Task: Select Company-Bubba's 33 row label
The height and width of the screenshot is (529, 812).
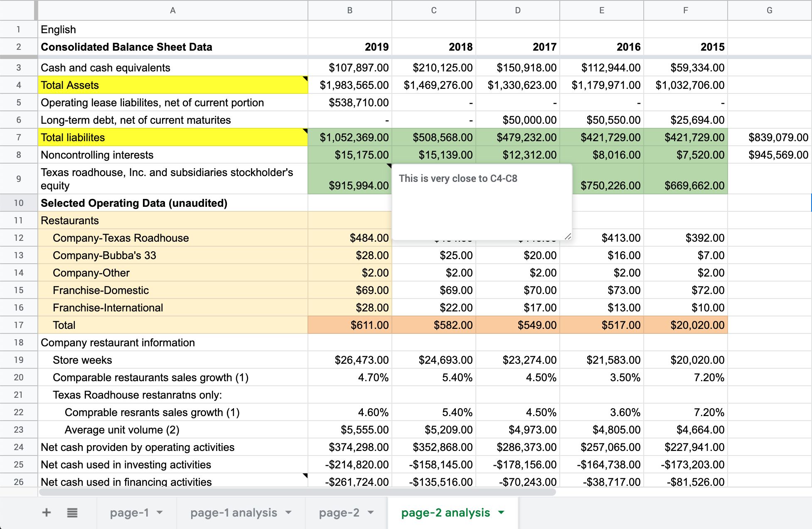Action: (x=173, y=255)
